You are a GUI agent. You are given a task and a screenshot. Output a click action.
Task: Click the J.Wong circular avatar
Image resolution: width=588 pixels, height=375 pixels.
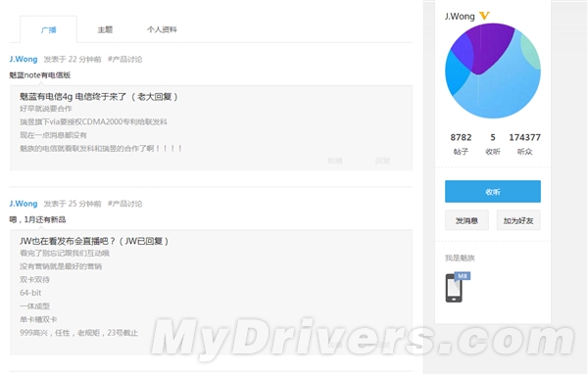click(x=493, y=70)
